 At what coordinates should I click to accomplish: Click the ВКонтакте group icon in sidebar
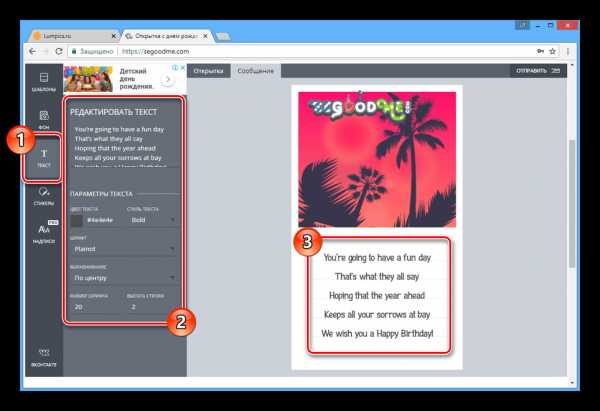44,357
